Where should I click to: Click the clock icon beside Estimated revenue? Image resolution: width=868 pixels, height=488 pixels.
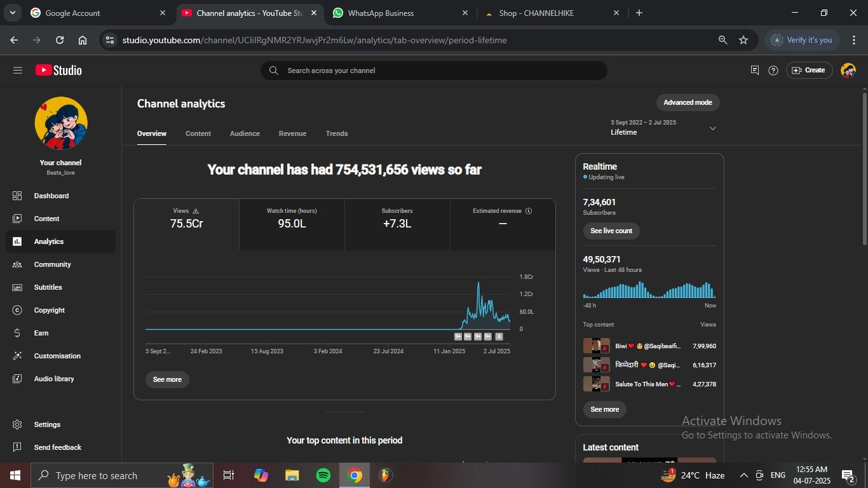click(x=529, y=211)
